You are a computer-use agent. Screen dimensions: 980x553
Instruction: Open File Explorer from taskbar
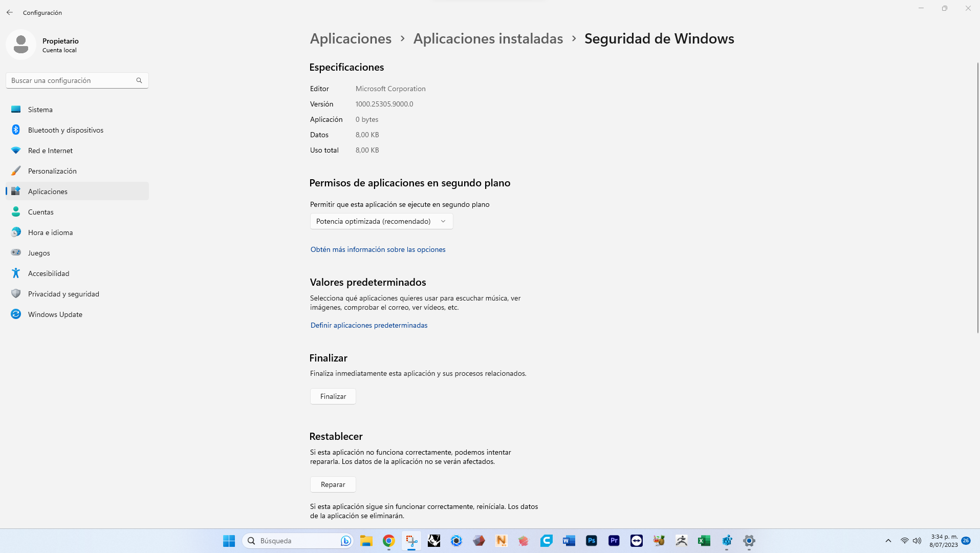pyautogui.click(x=366, y=541)
